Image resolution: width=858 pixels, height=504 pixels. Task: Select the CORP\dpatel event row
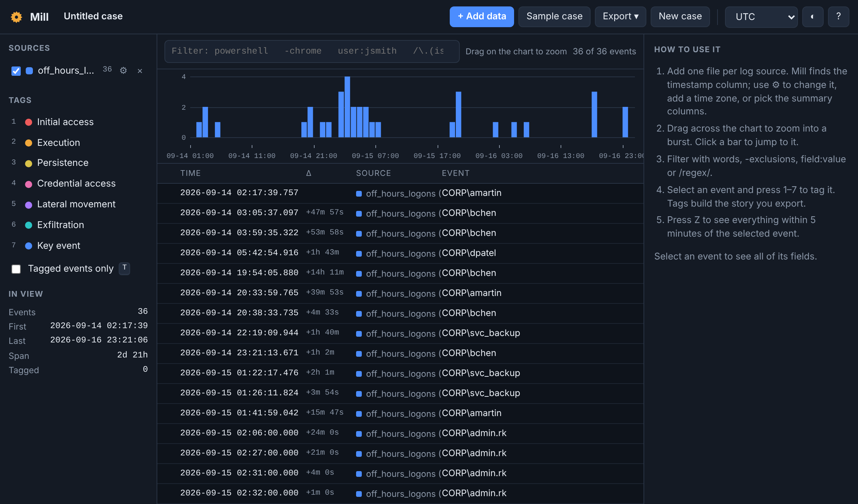pos(400,253)
